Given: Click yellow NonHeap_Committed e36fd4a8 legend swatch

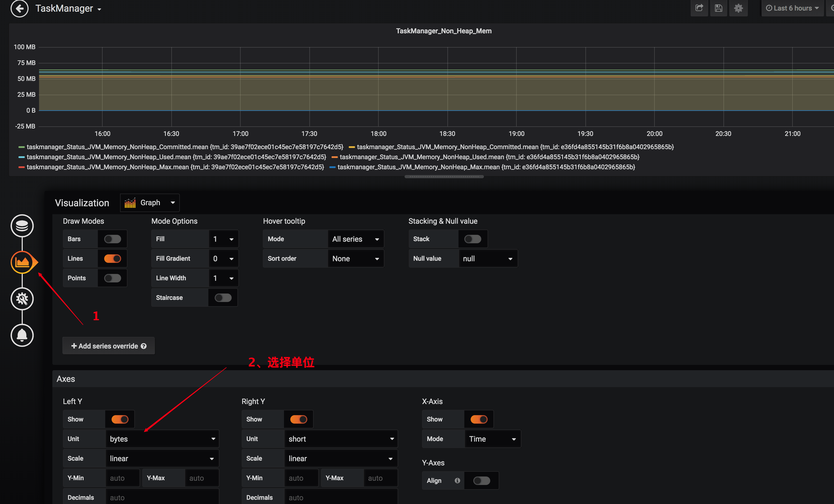Looking at the screenshot, I should point(352,147).
